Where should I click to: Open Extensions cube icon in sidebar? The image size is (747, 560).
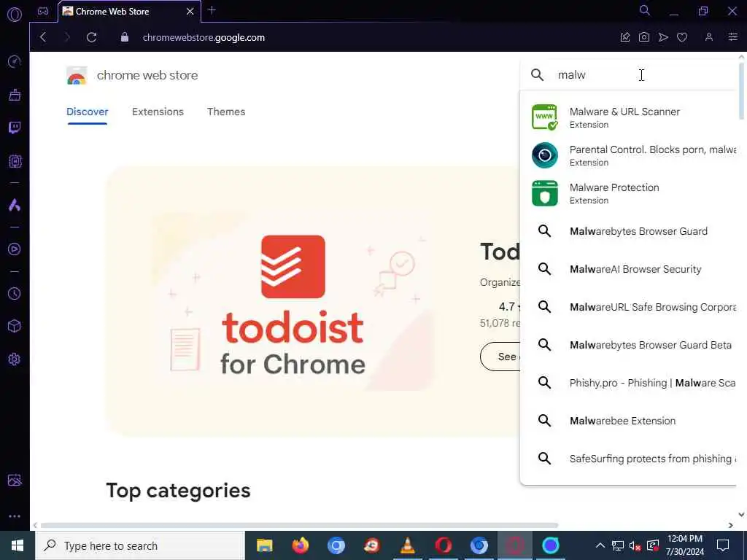click(15, 326)
